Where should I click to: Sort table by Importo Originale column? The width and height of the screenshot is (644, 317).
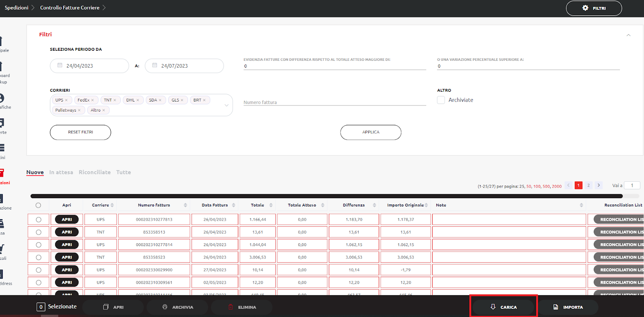coord(426,205)
